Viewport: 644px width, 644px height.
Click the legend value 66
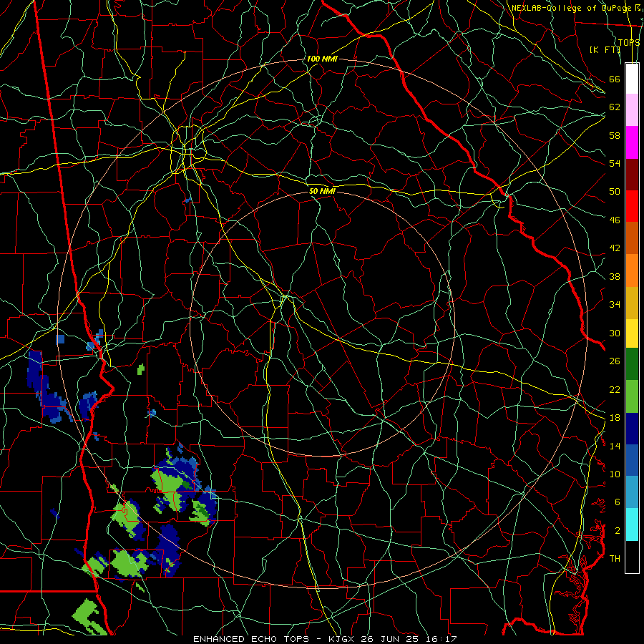(x=615, y=79)
